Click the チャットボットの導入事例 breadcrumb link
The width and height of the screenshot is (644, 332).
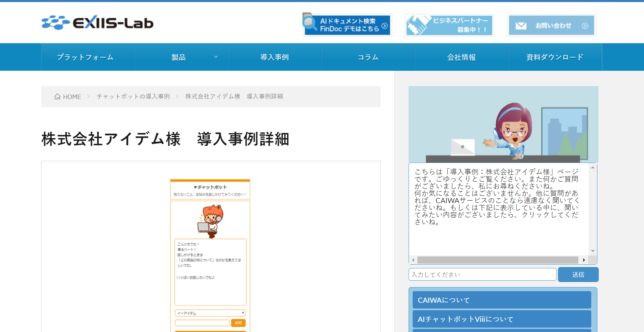133,97
